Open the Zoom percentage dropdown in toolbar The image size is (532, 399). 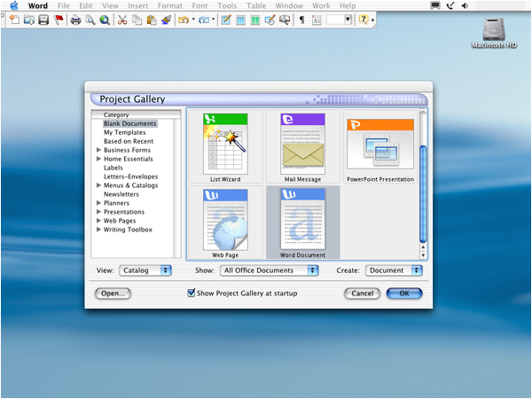pos(348,20)
